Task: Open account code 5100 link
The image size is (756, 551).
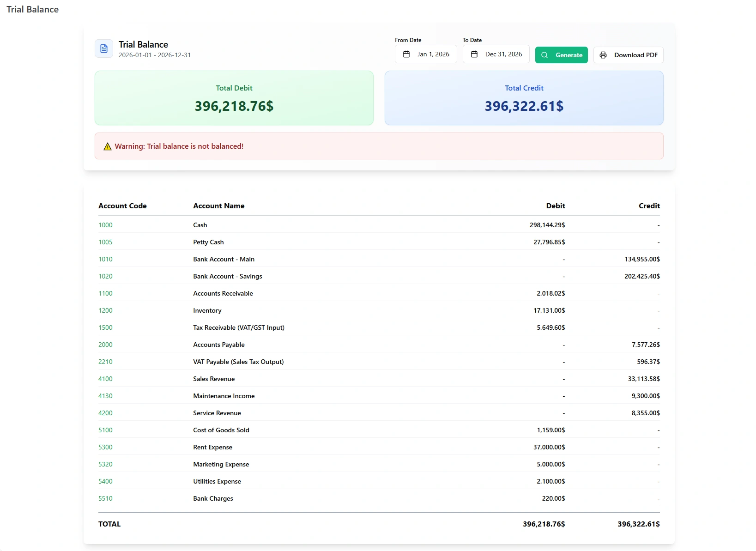Action: point(105,430)
